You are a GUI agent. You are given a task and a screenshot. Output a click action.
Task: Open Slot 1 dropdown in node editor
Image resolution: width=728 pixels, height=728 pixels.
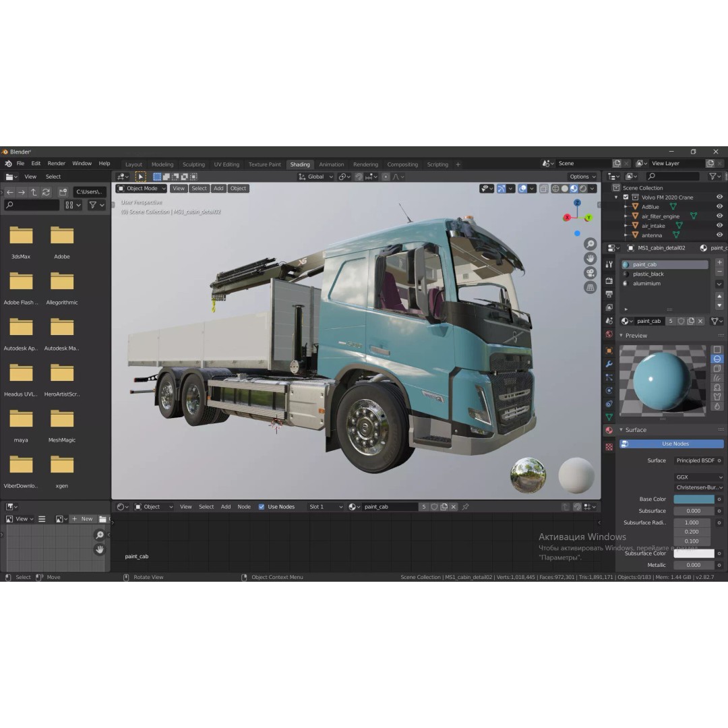pyautogui.click(x=326, y=507)
